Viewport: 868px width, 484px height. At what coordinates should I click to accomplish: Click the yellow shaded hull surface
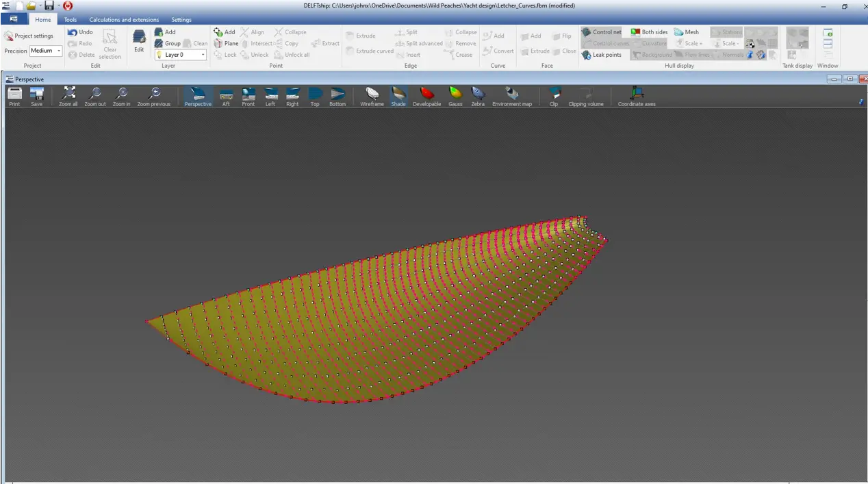[x=383, y=315]
